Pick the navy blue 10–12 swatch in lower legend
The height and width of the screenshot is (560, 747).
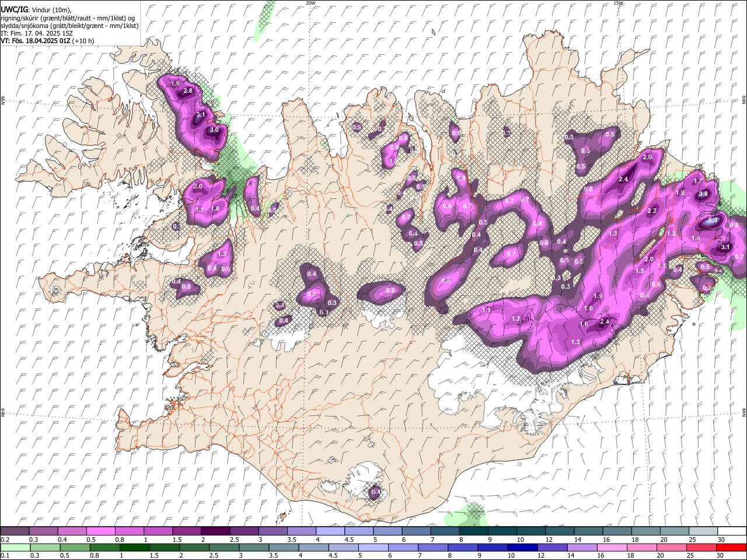pyautogui.click(x=522, y=547)
